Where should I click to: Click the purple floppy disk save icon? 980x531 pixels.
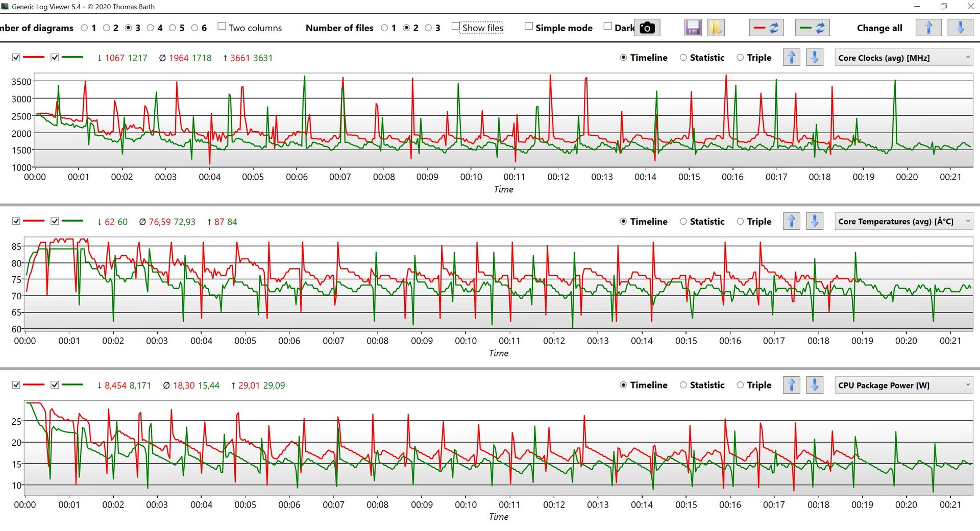click(x=693, y=28)
